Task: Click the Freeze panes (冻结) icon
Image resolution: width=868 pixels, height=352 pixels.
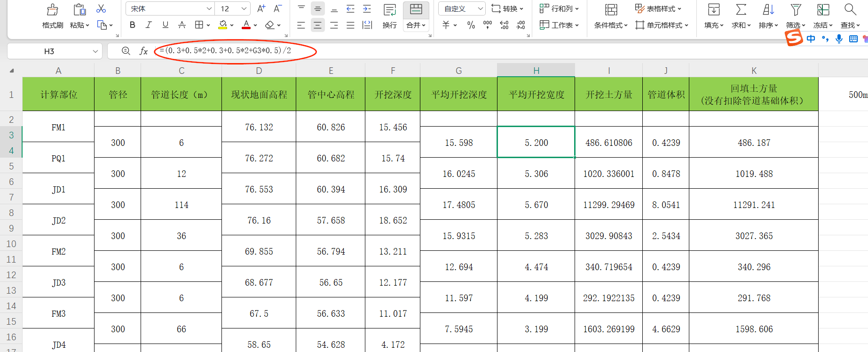Action: [823, 9]
